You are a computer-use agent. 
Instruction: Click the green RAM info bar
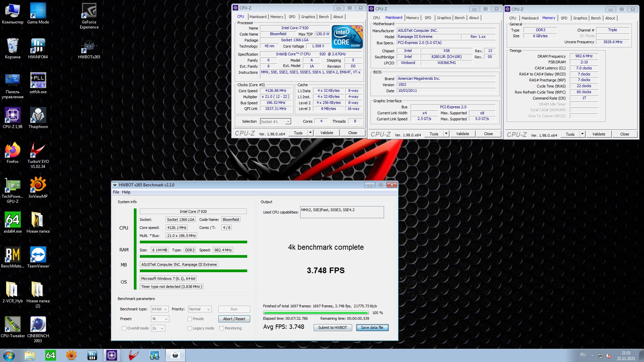[193, 256]
